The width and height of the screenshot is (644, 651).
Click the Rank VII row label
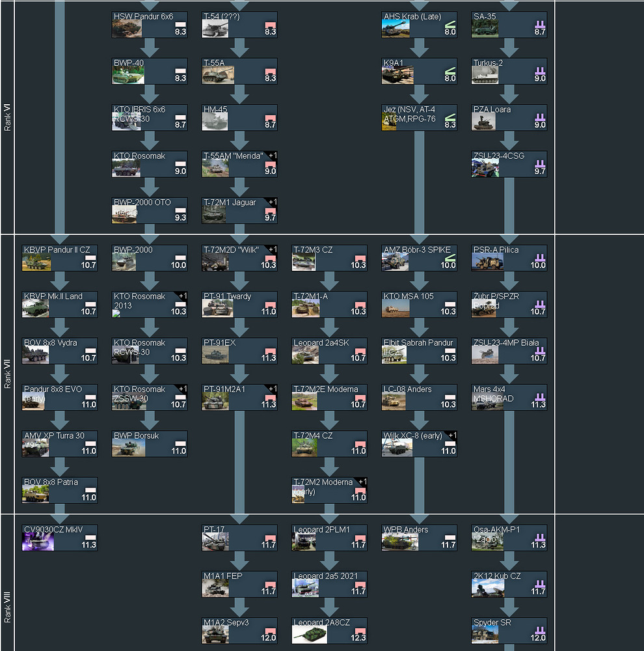click(8, 374)
